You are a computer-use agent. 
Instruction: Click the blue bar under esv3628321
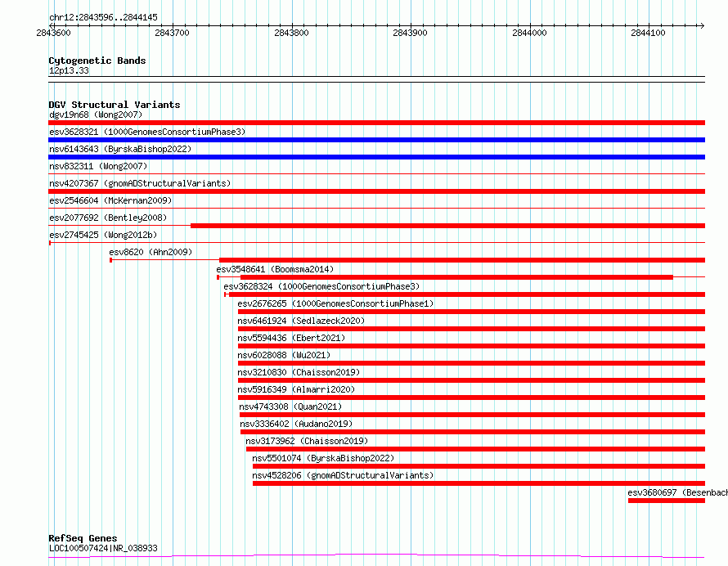point(376,140)
